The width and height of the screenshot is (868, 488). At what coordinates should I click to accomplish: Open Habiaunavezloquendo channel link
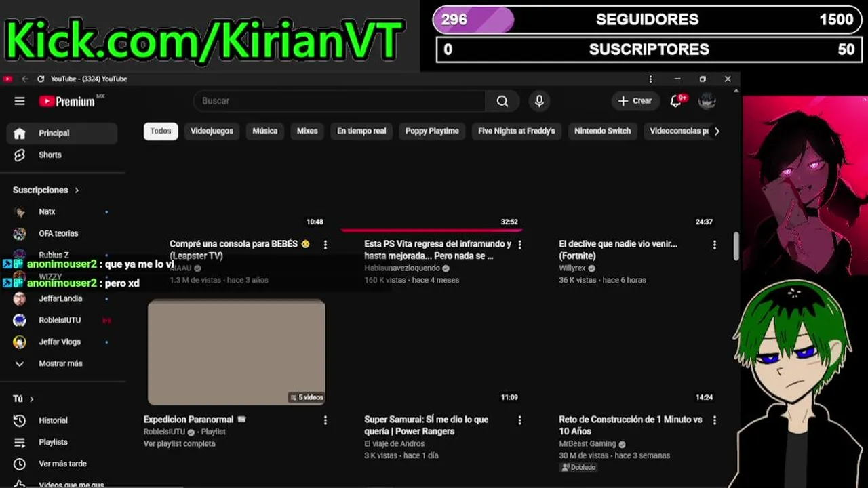coord(402,268)
